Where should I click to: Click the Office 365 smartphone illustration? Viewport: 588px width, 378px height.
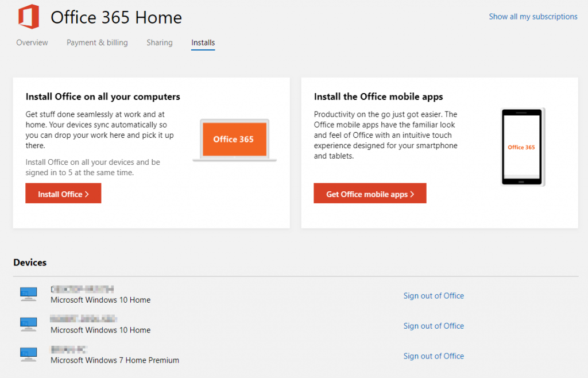pos(522,146)
